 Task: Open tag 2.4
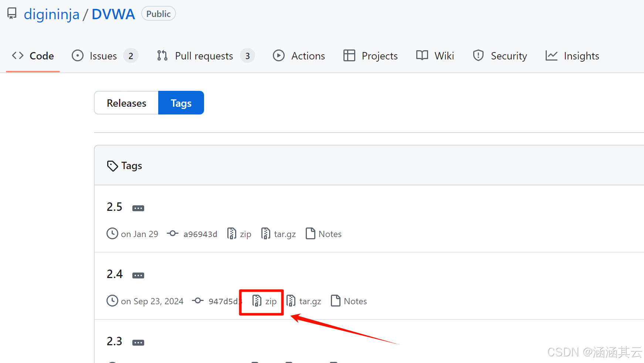tap(115, 274)
